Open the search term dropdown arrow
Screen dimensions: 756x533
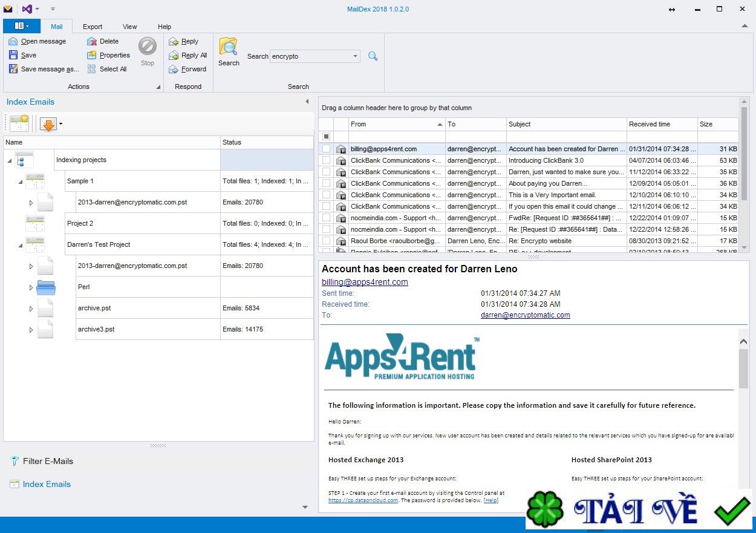point(355,56)
